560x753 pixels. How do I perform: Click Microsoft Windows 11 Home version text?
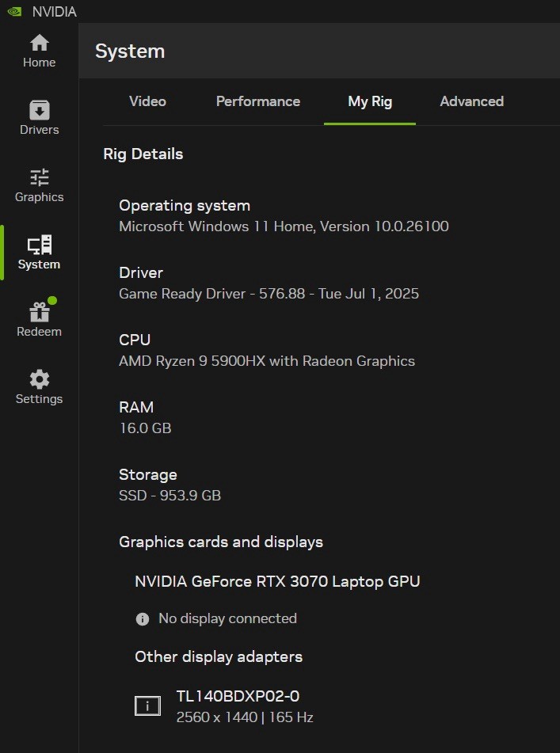pos(284,226)
